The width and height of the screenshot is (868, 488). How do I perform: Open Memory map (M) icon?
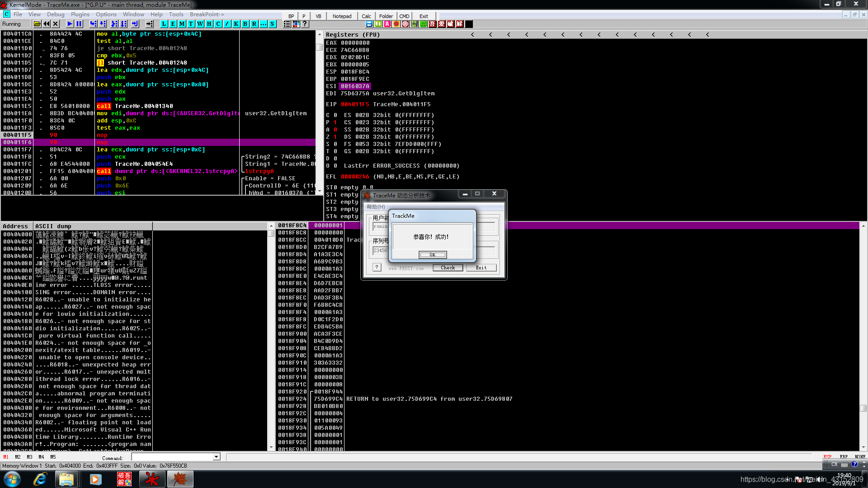[182, 24]
